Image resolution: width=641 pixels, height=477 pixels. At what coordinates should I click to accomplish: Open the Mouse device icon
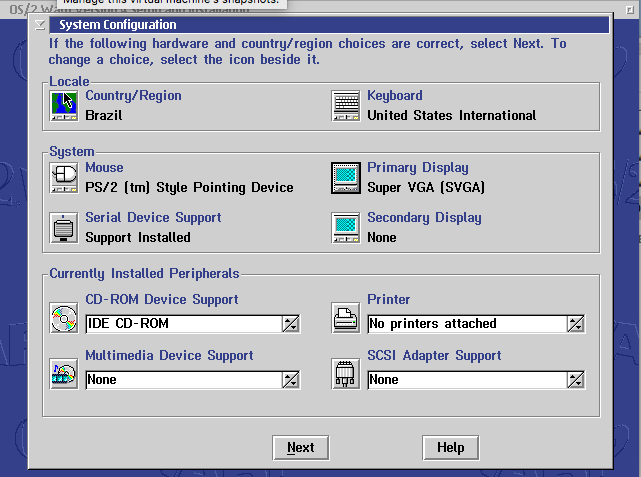click(x=64, y=177)
